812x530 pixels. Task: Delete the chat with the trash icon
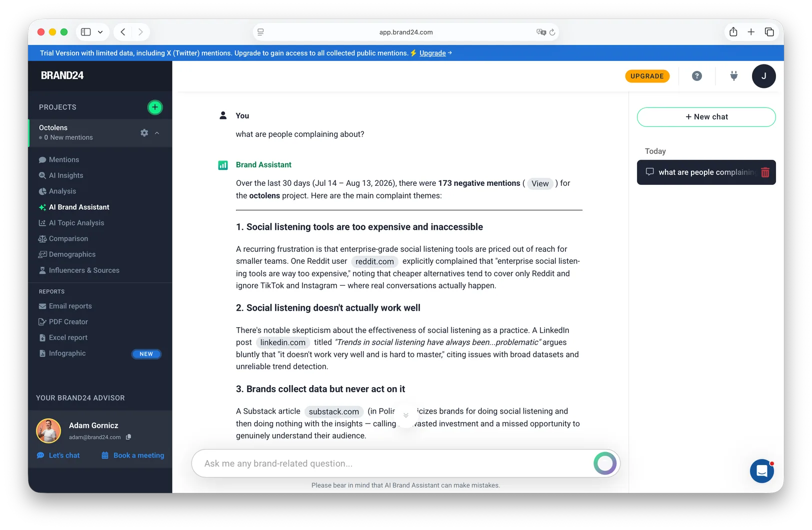coord(765,172)
